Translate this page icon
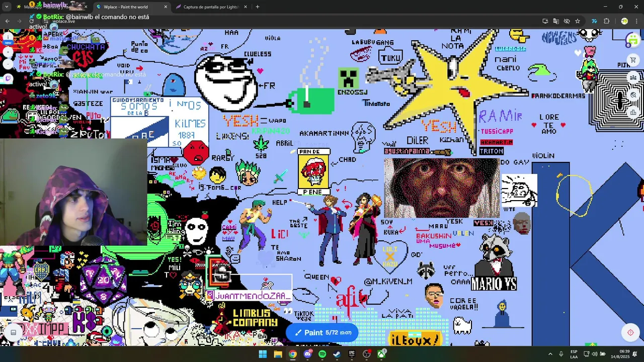This screenshot has width=644, height=362. coord(556,21)
